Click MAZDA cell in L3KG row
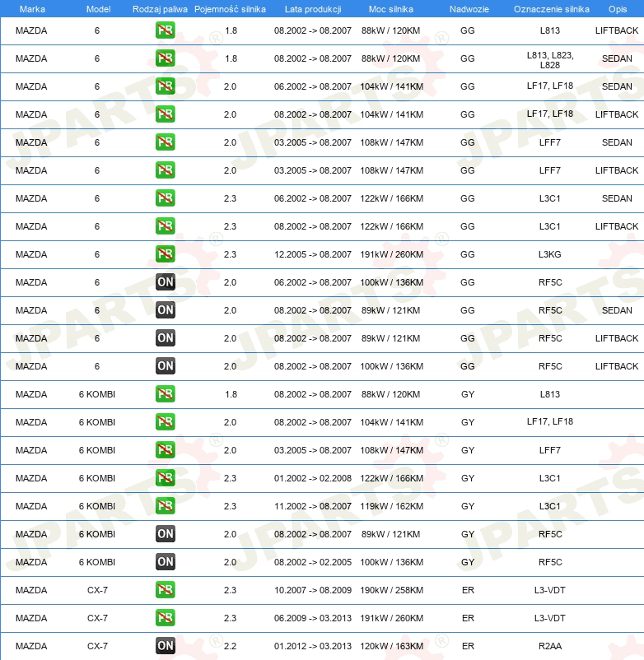This screenshot has height=660, width=644. tap(31, 254)
